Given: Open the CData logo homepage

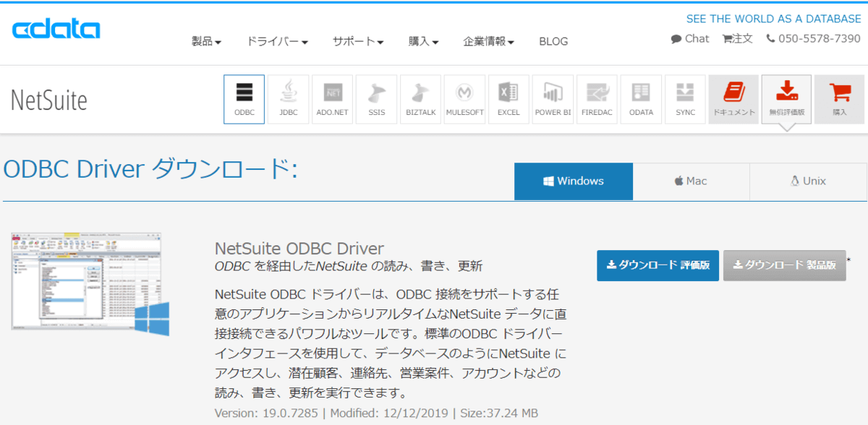Looking at the screenshot, I should point(56,30).
